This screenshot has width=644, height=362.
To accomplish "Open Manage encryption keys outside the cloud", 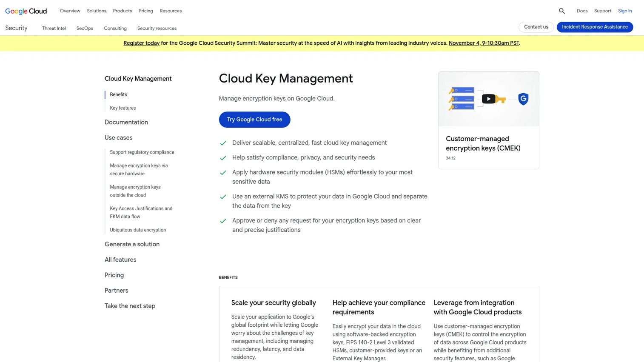I will [135, 191].
